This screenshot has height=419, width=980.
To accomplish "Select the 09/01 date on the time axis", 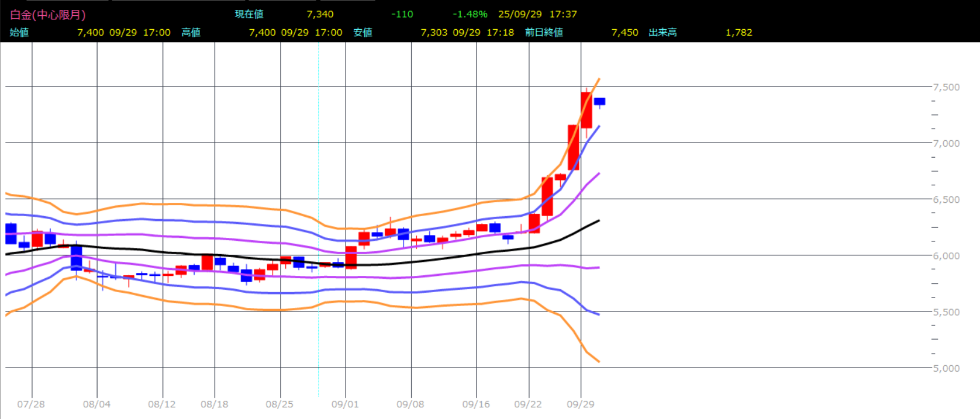I will coord(345,404).
